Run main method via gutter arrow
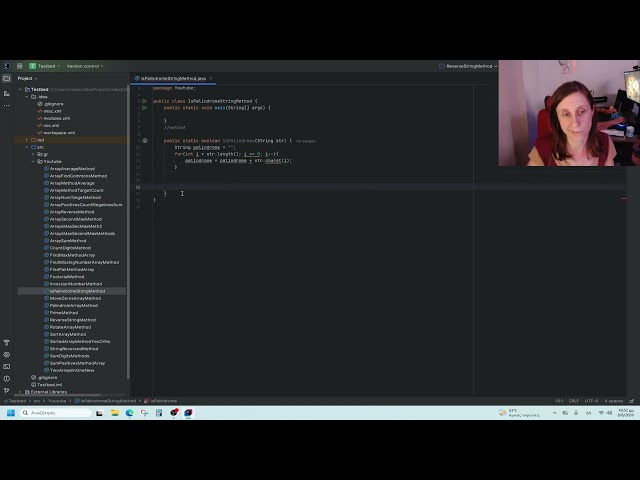 (144, 108)
